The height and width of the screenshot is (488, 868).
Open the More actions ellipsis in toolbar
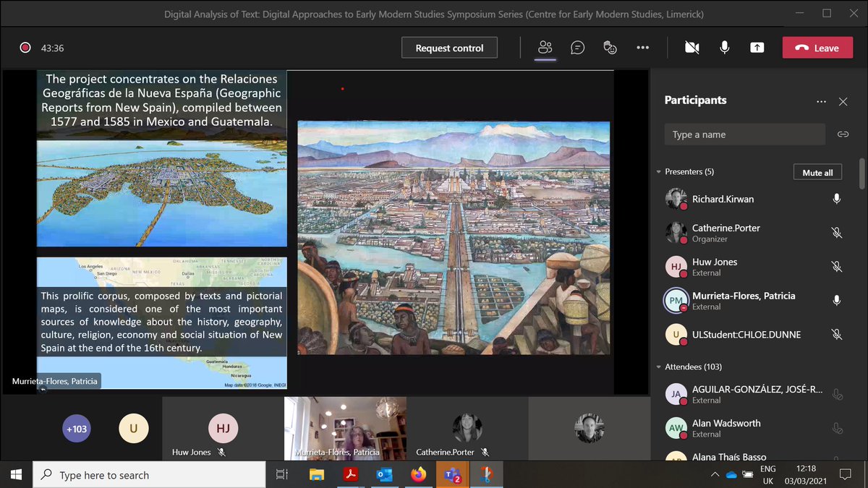(642, 48)
